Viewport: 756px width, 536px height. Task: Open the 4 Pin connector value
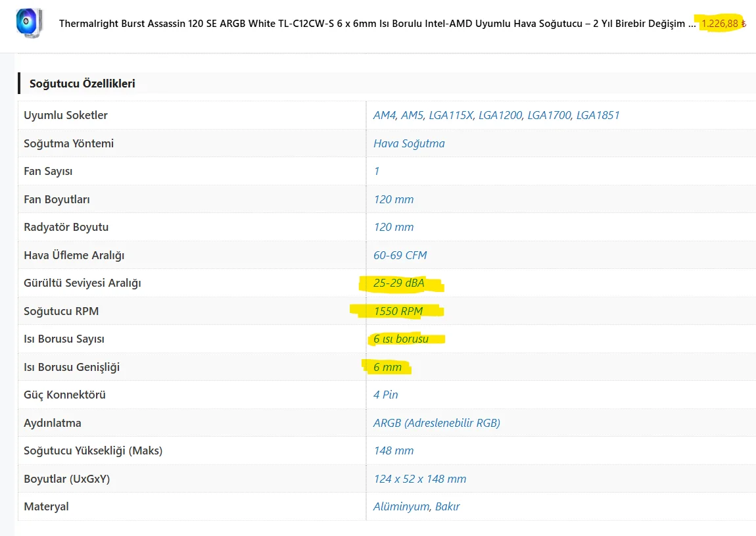click(x=386, y=395)
